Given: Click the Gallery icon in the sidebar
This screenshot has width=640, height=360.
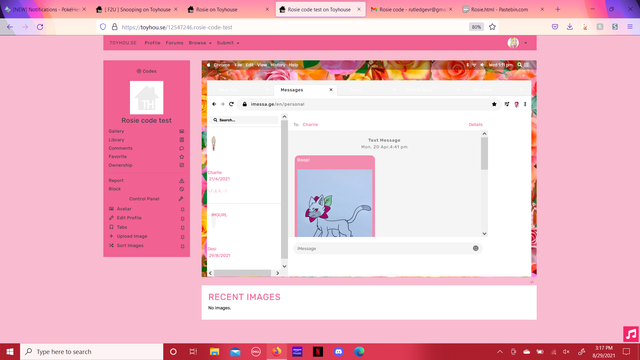Looking at the screenshot, I should (182, 131).
